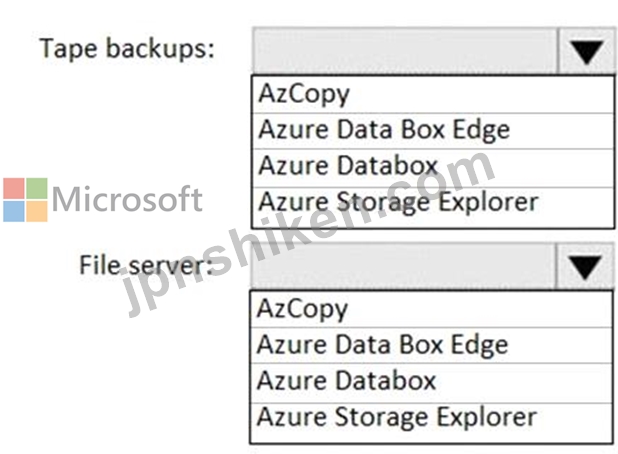The image size is (618, 454).
Task: Select AzCopy under File server
Action: 431,309
